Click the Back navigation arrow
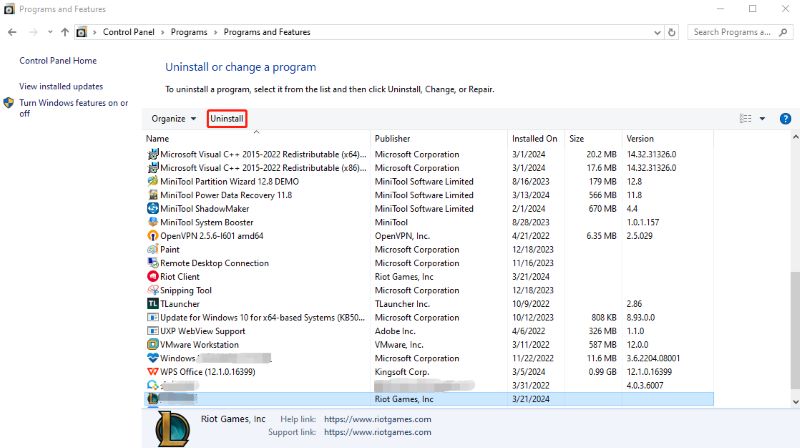 (x=12, y=32)
